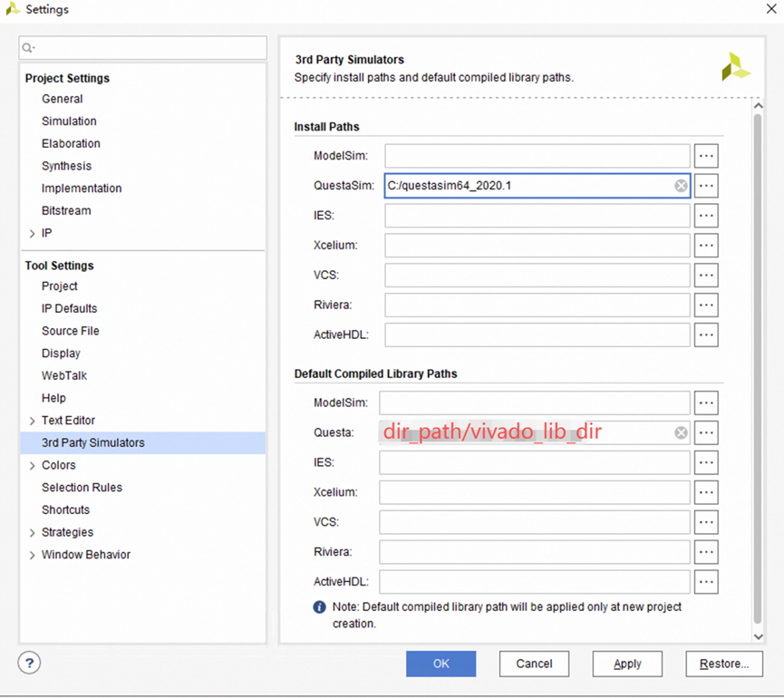Image resolution: width=784 pixels, height=698 pixels.
Task: Click the Apply button
Action: pyautogui.click(x=627, y=664)
